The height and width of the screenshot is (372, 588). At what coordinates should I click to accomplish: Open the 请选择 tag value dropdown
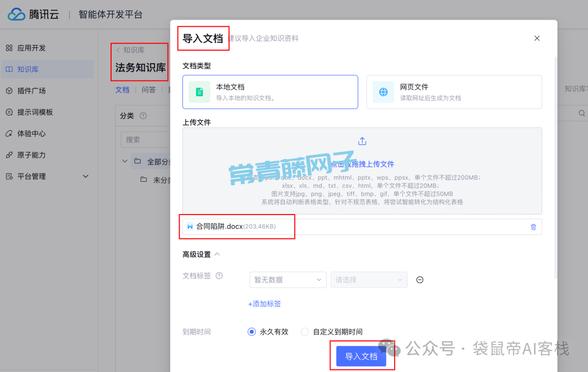369,280
